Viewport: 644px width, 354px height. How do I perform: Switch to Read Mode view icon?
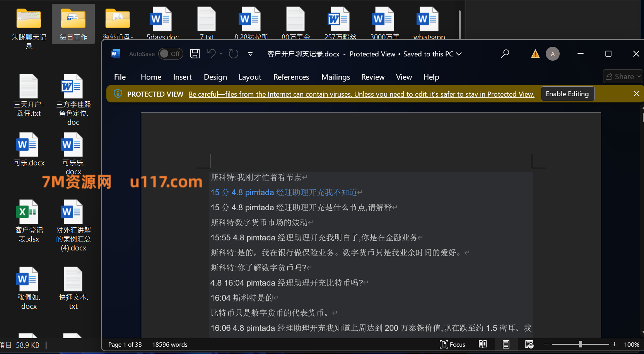pyautogui.click(x=483, y=344)
